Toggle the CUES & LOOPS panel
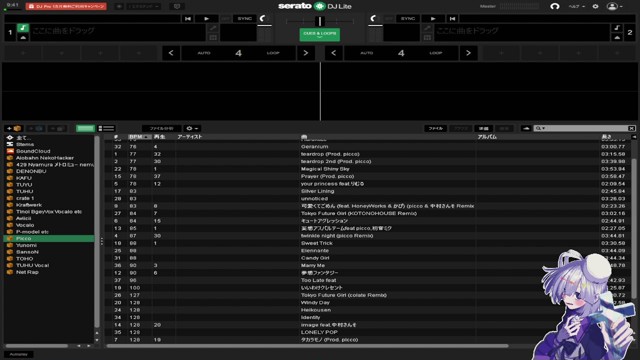 (x=320, y=35)
